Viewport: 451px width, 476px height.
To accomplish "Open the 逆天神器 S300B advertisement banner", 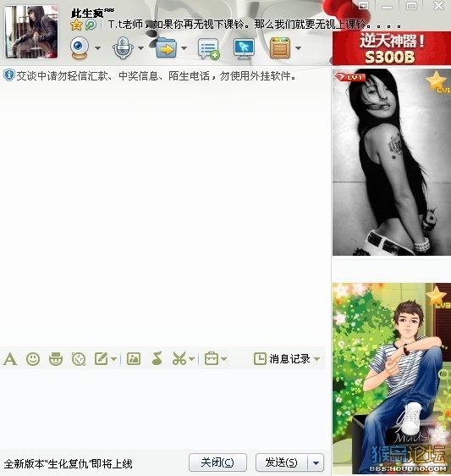I will pos(392,48).
